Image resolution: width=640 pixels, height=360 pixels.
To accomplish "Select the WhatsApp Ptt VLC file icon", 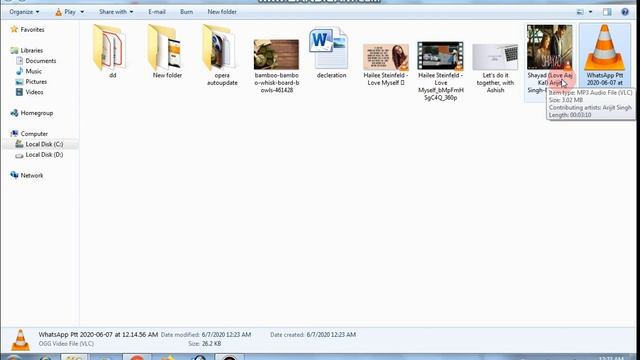I will (x=604, y=47).
